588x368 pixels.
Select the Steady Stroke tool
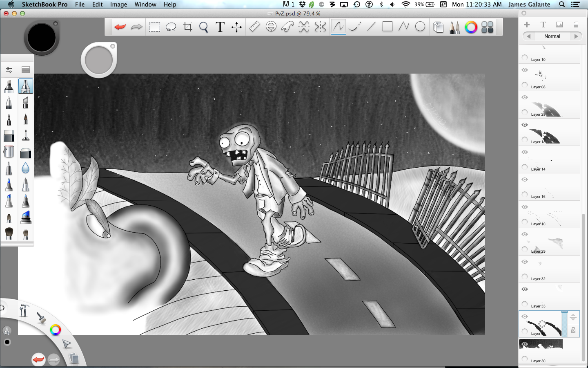[x=354, y=27]
